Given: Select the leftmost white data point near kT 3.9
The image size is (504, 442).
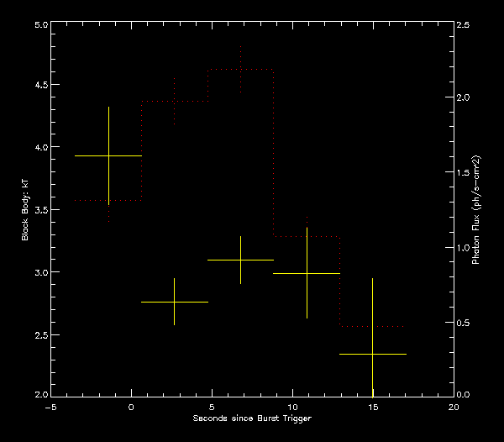Looking at the screenshot, I should [108, 155].
